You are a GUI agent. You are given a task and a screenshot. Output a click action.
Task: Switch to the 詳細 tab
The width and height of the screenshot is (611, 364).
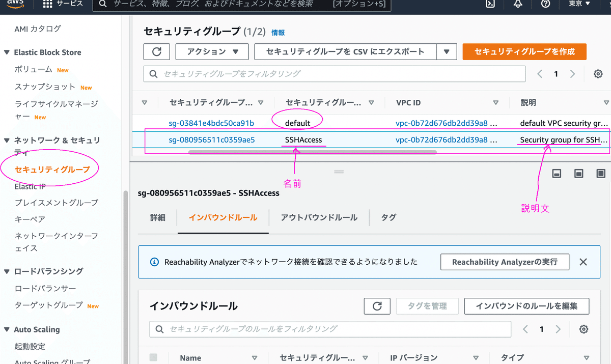[x=158, y=217]
